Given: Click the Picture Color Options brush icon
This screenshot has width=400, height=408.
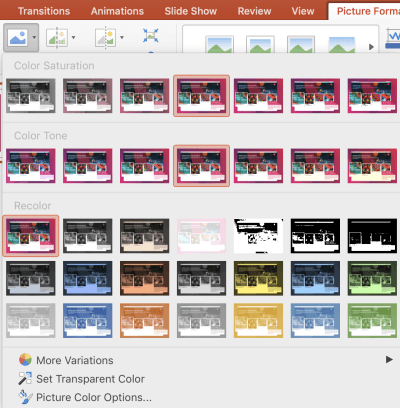Looking at the screenshot, I should 25,397.
